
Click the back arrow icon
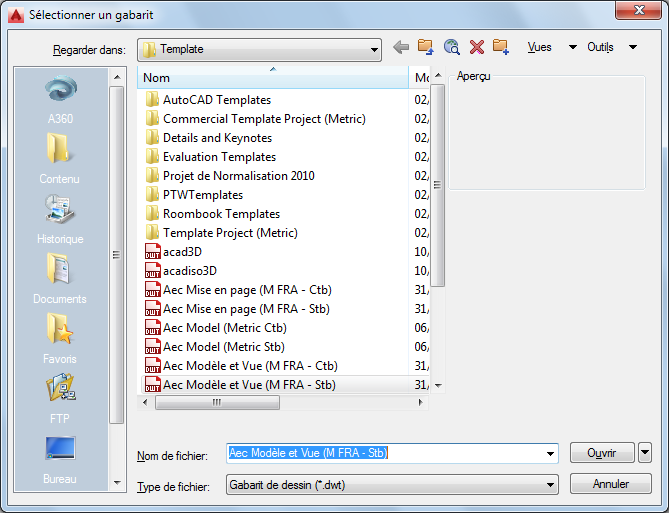pyautogui.click(x=401, y=47)
